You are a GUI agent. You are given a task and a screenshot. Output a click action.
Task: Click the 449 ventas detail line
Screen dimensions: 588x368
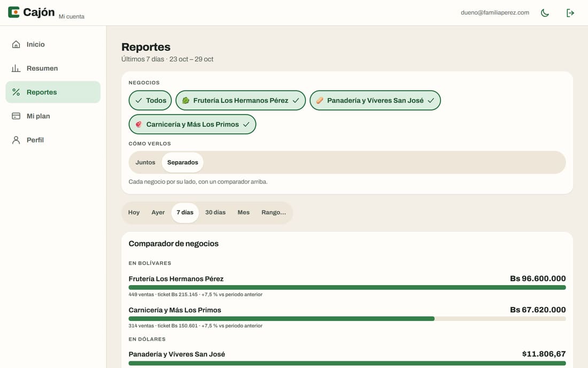(195, 295)
